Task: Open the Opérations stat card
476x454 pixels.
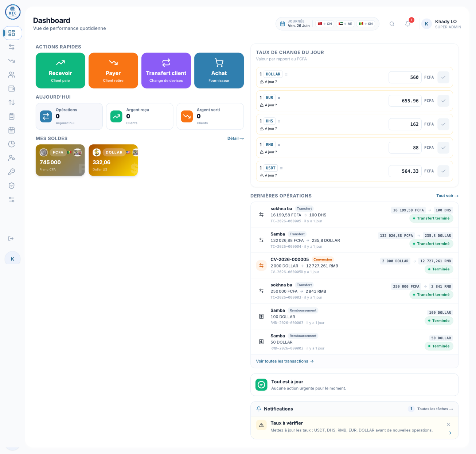Action: click(x=69, y=116)
